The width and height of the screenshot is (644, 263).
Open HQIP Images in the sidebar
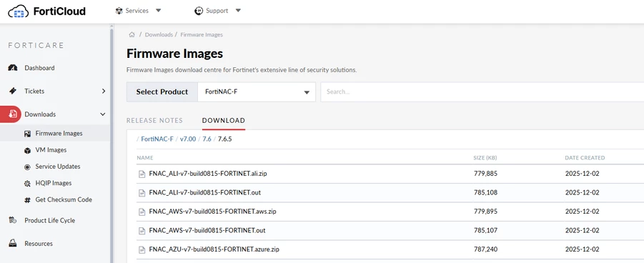54,183
